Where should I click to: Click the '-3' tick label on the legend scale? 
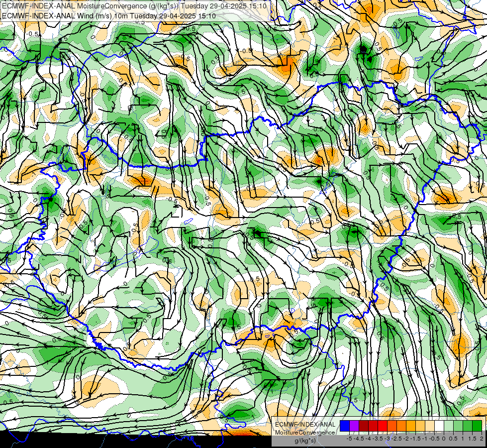tap(388, 439)
